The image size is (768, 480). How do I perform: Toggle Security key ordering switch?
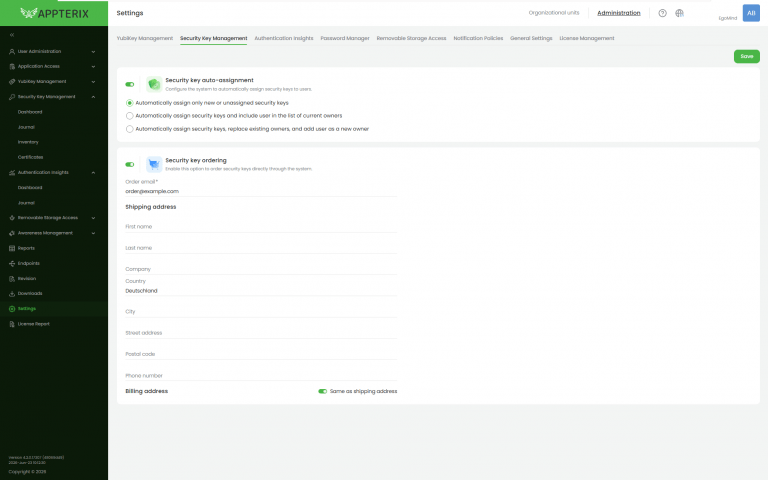pyautogui.click(x=130, y=165)
